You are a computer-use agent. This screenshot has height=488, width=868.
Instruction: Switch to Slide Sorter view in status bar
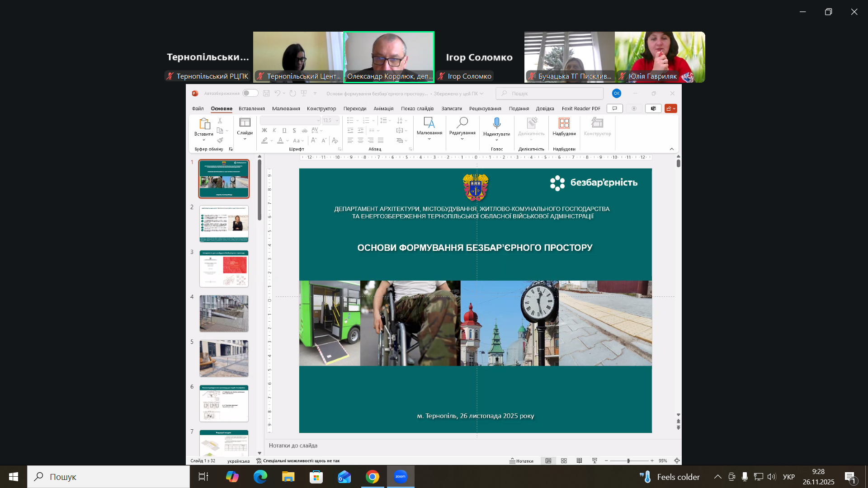pos(564,460)
